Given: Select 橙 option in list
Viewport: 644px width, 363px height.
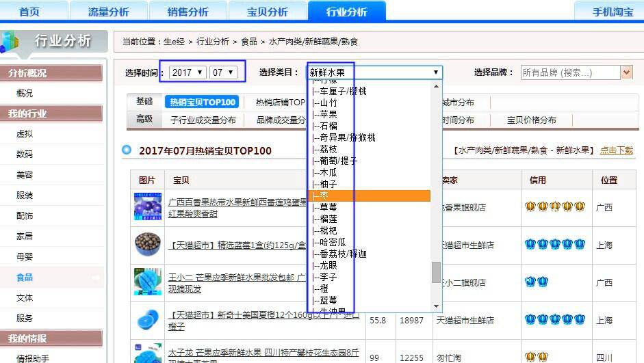Looking at the screenshot, I should (x=370, y=288).
